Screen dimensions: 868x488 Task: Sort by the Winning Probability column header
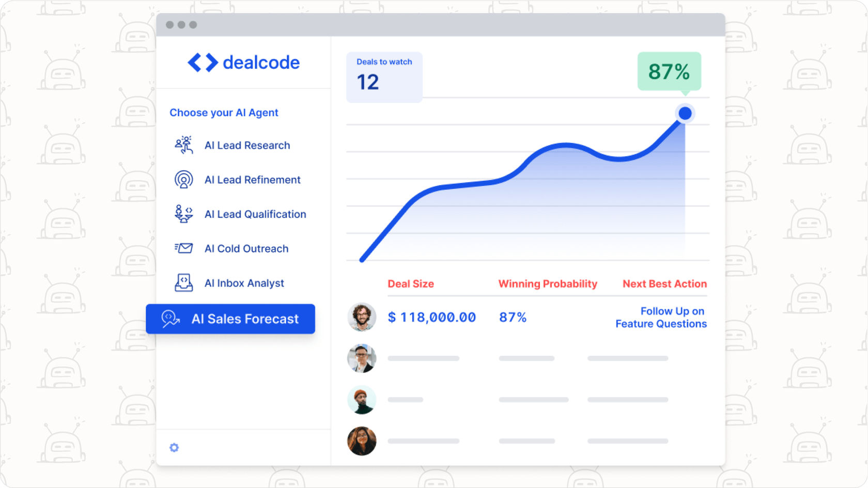548,284
